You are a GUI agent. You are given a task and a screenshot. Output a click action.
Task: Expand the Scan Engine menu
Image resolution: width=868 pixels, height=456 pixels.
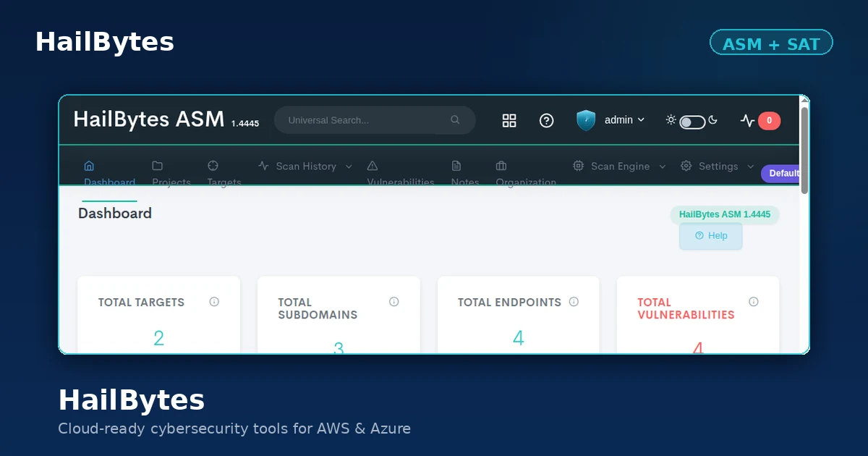pos(611,166)
